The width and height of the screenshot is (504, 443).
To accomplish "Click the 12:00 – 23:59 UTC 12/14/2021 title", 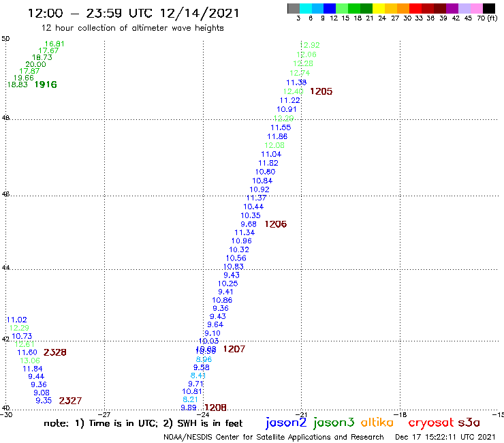I will 133,14.
